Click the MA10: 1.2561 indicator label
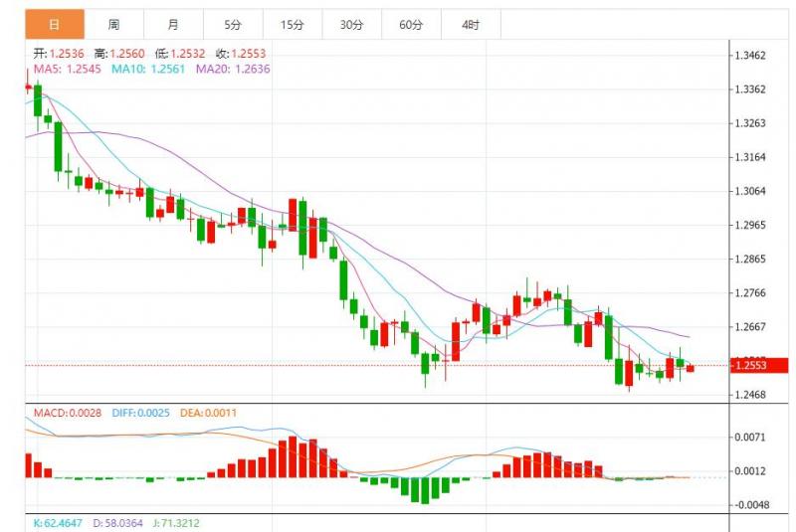 [x=148, y=69]
